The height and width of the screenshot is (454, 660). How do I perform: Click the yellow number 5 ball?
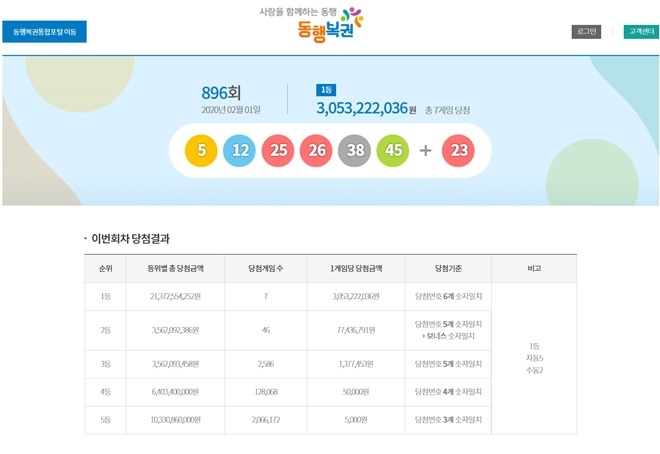pyautogui.click(x=201, y=150)
